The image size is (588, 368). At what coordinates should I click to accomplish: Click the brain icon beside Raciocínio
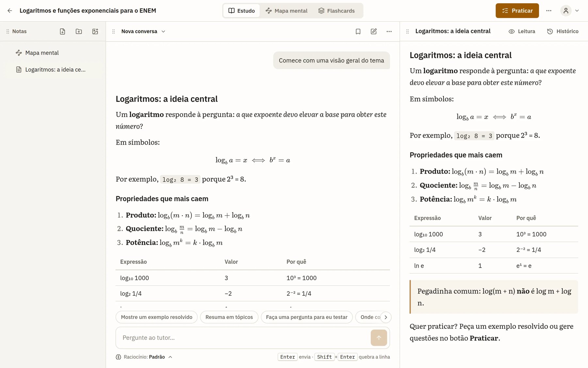[118, 357]
